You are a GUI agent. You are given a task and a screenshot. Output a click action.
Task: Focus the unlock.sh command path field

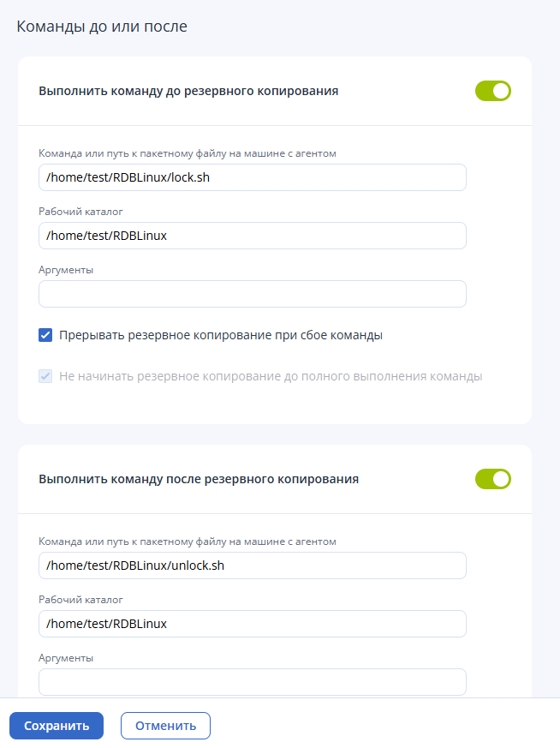(252, 565)
